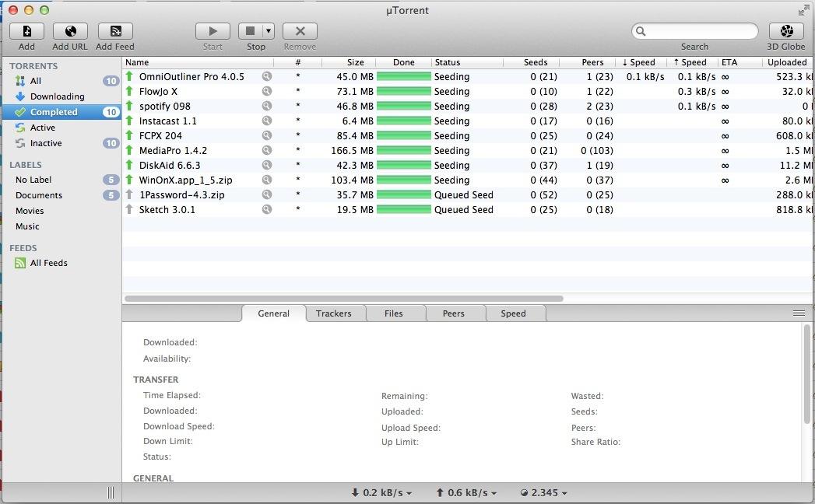815x504 pixels.
Task: Click the magnifier icon for FCPX 204
Action: click(x=267, y=135)
